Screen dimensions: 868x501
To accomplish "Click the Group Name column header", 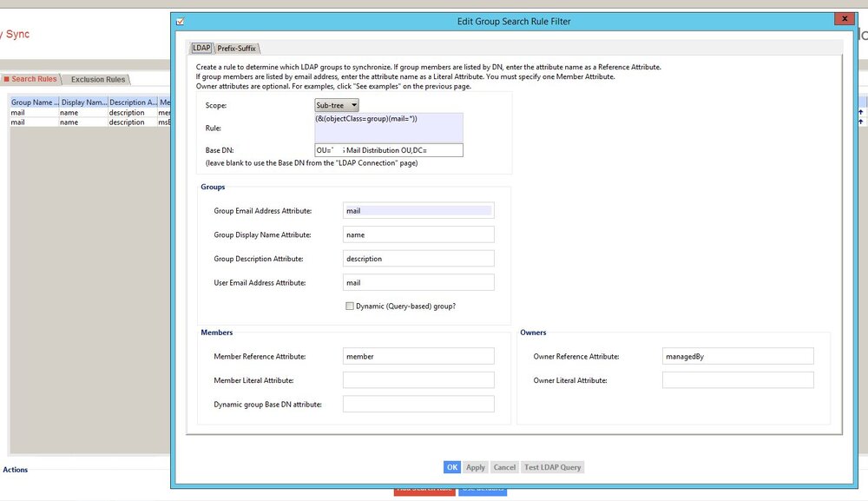I will (35, 102).
